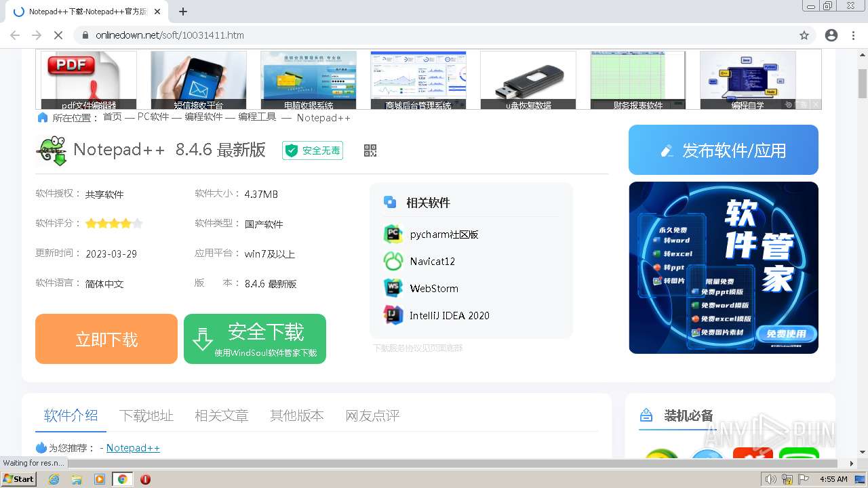Click the orange 立即下载 button
This screenshot has width=868, height=488.
(x=106, y=339)
